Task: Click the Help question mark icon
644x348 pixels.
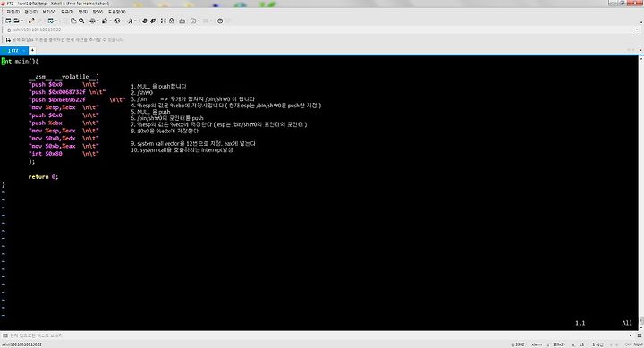Action: tap(220, 21)
